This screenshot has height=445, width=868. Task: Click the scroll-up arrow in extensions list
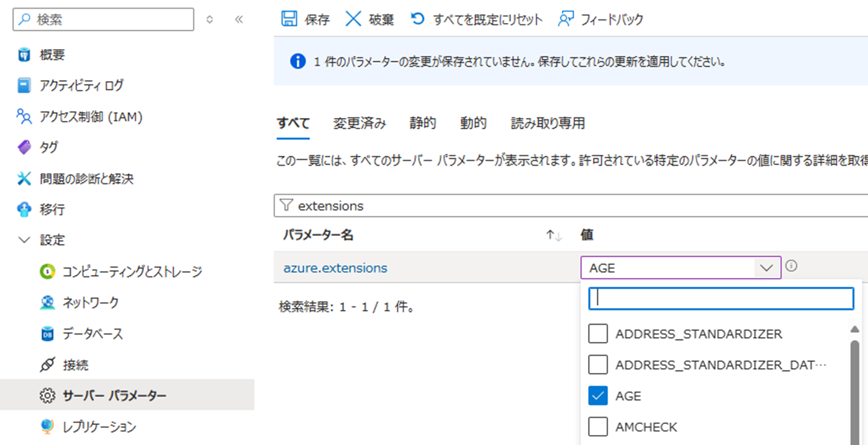(x=854, y=329)
